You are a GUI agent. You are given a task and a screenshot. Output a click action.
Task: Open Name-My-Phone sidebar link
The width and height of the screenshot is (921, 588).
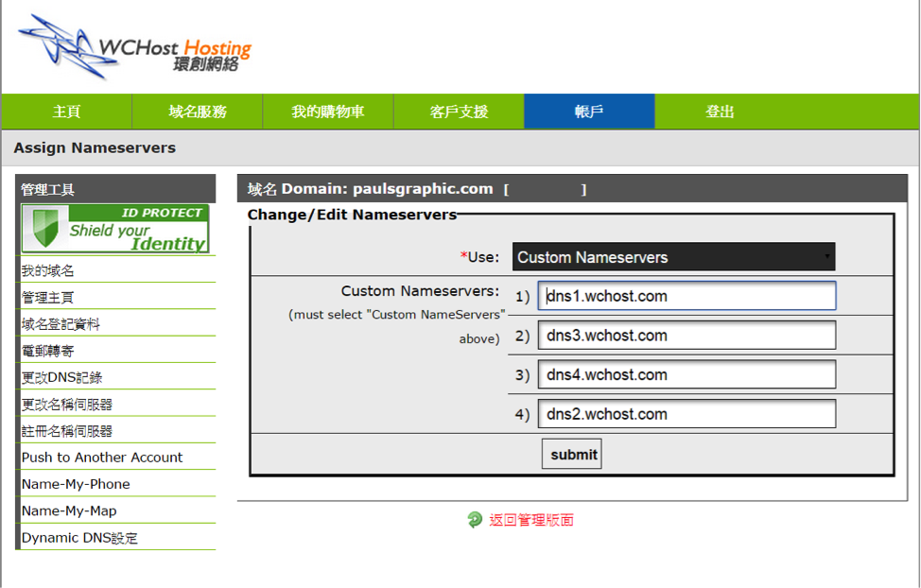tap(76, 484)
